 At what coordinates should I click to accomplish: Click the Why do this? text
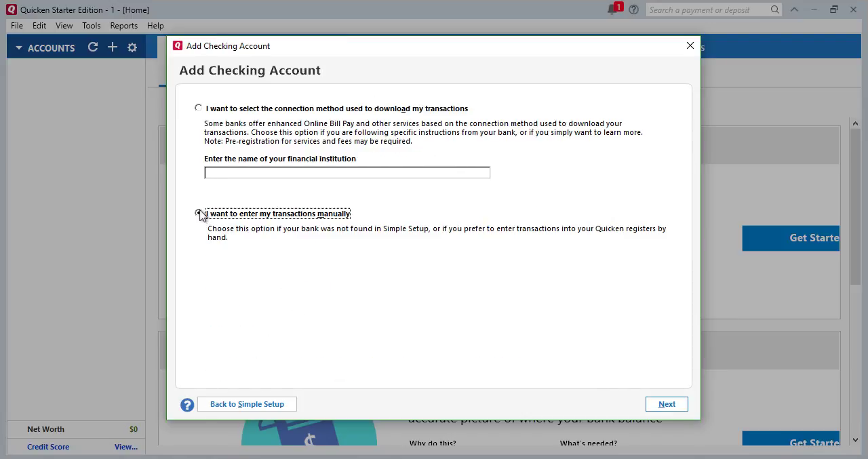tap(433, 443)
